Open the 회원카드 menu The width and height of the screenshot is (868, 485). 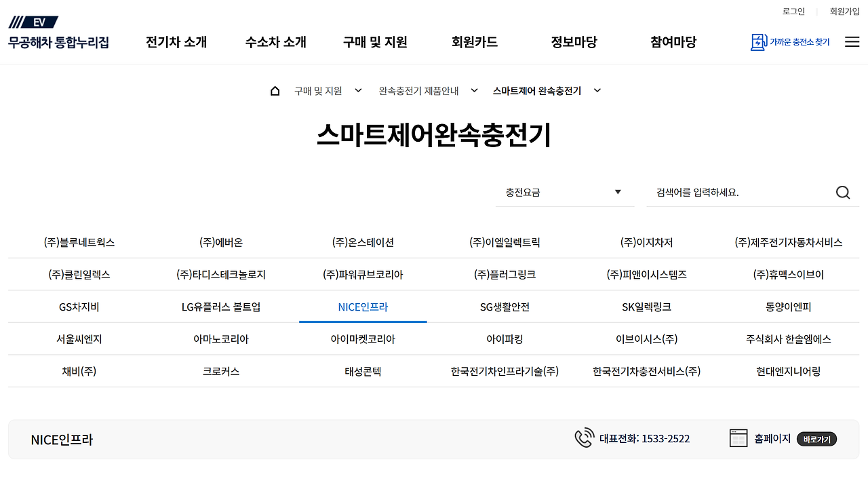[x=475, y=42]
